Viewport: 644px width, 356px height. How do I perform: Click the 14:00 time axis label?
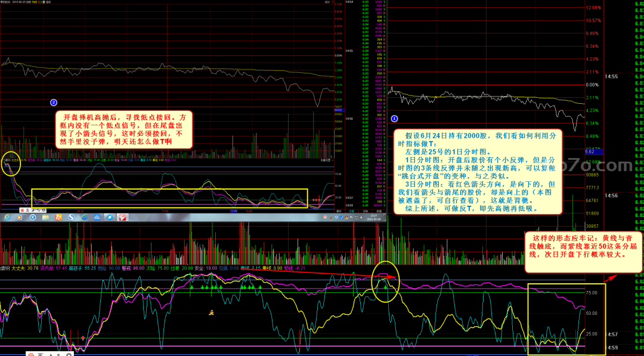click(249, 210)
